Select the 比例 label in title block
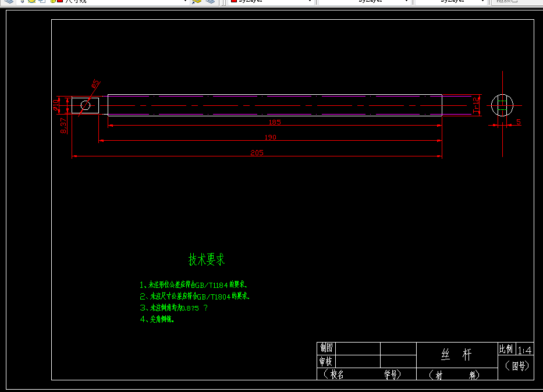This screenshot has height=392, width=543. coord(506,349)
